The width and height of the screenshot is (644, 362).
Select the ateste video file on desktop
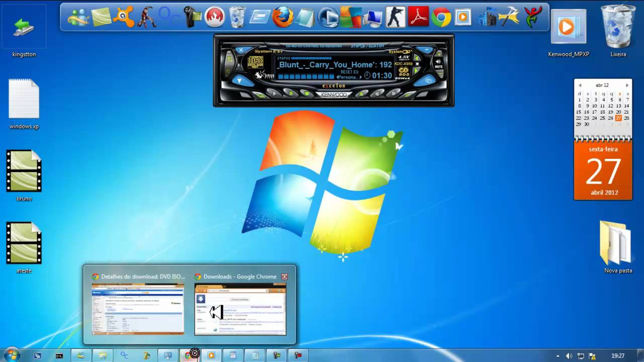pos(24,247)
